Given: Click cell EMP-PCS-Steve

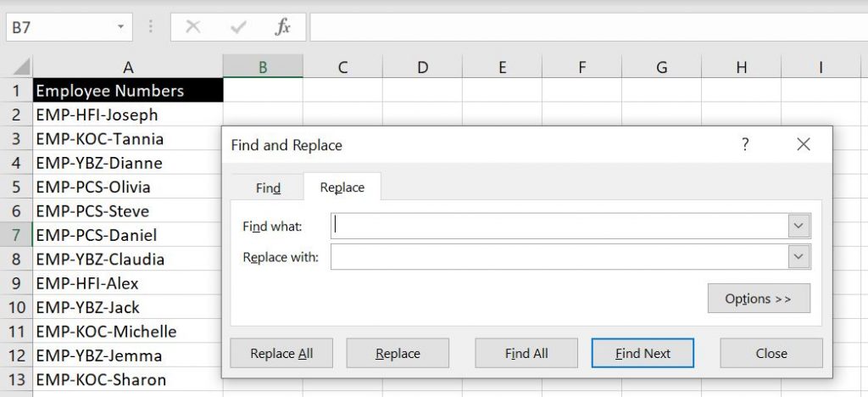Looking at the screenshot, I should pyautogui.click(x=128, y=211).
